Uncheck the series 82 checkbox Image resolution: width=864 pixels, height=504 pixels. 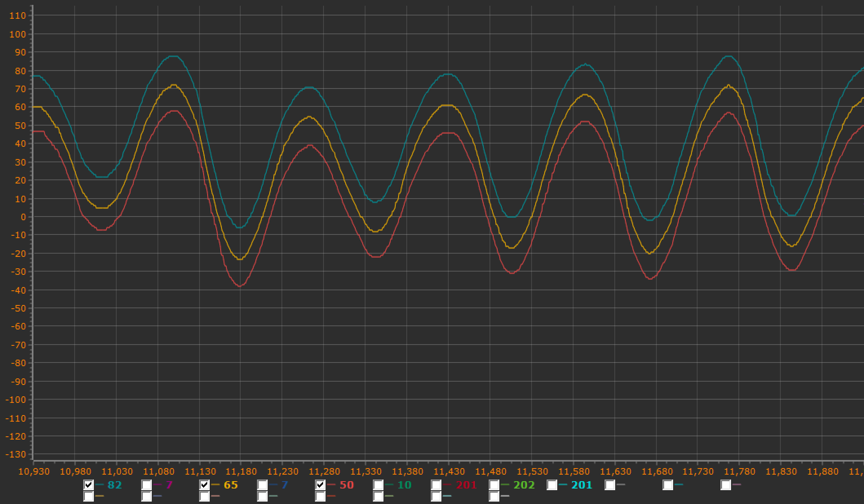89,485
